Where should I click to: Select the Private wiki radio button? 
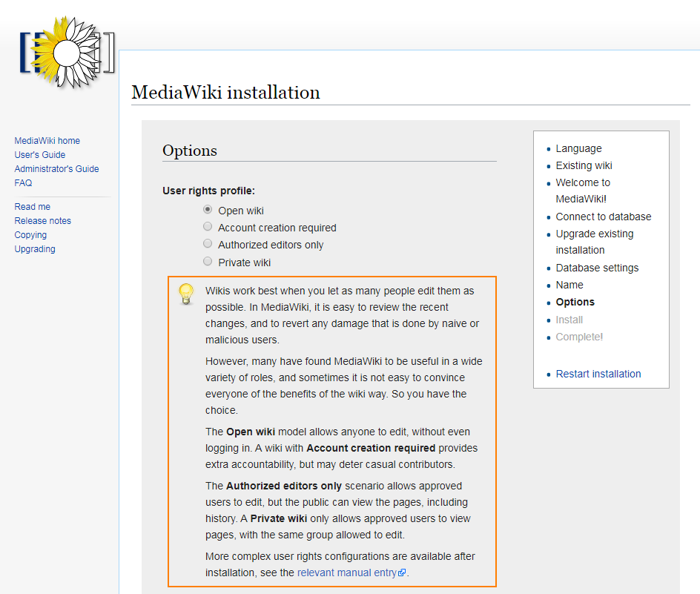208,261
